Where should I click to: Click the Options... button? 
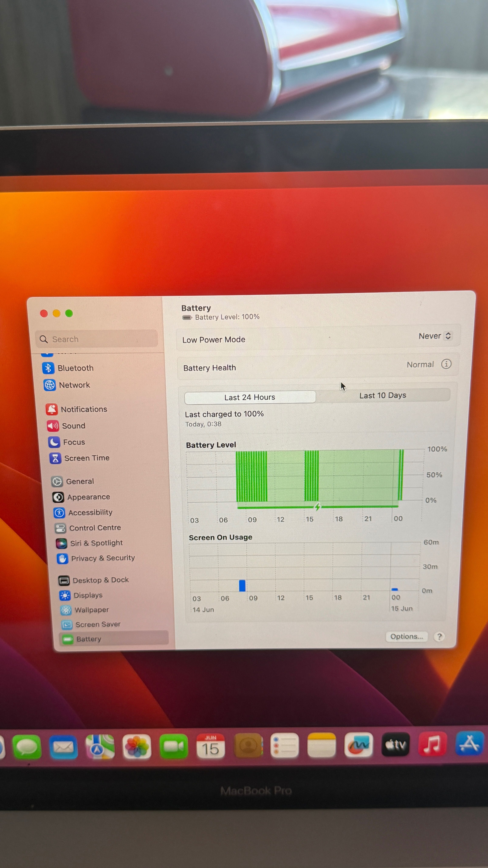[406, 637]
